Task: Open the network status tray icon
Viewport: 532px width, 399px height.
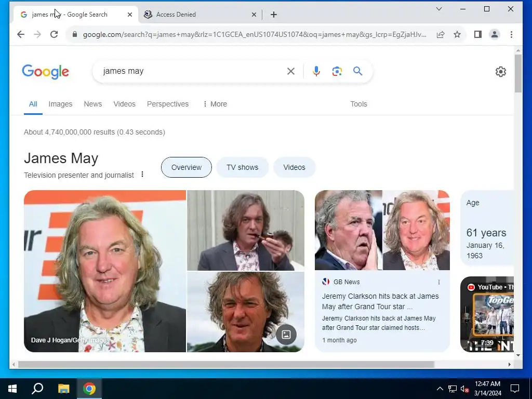Action: [x=453, y=389]
